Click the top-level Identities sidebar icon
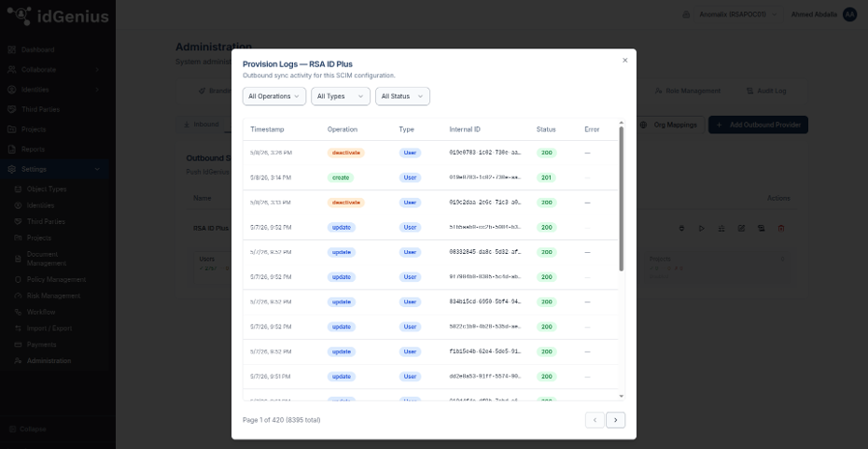Viewport: 868px width, 449px height. 11,90
